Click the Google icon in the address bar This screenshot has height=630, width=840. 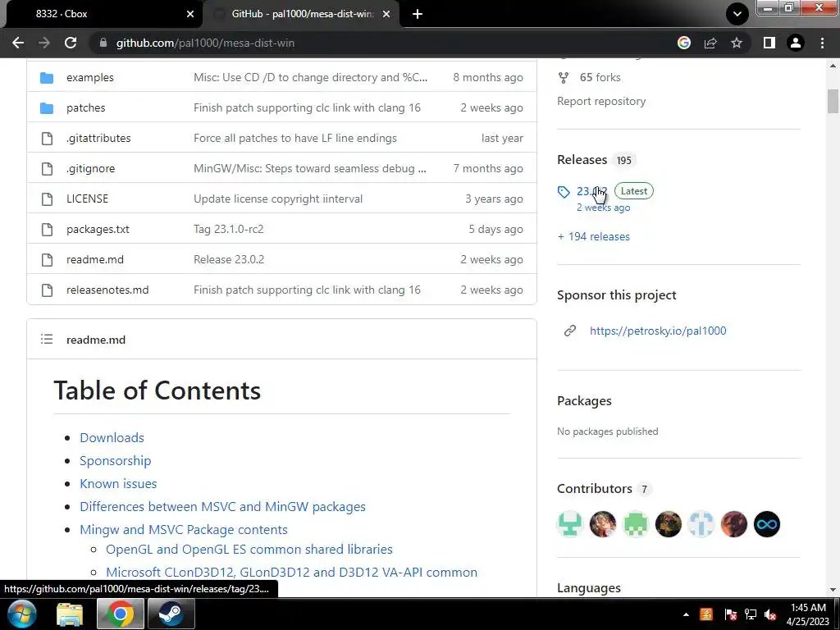tap(684, 43)
